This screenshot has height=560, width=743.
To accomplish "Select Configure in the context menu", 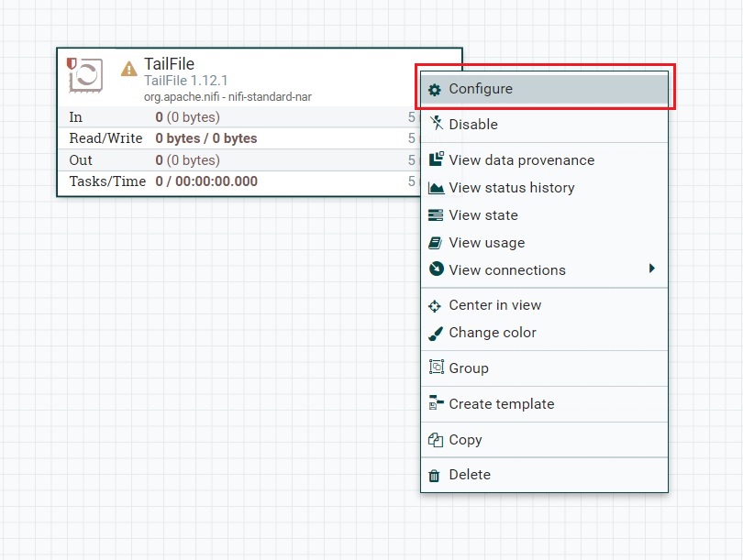I will 544,89.
